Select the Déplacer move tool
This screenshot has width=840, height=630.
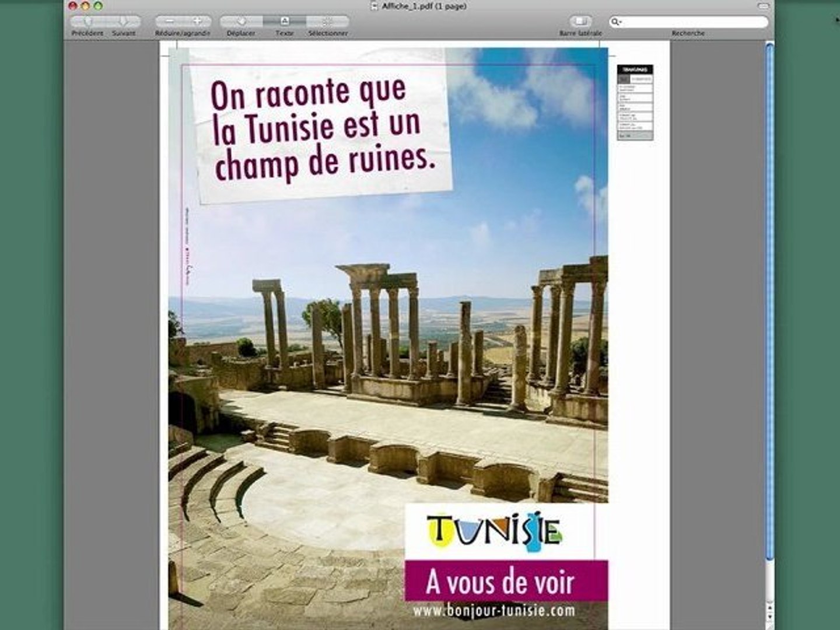(241, 22)
